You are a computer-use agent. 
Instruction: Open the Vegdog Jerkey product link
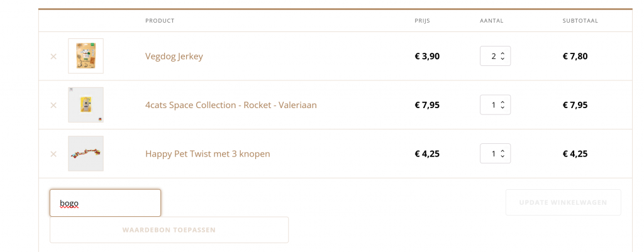tap(174, 56)
